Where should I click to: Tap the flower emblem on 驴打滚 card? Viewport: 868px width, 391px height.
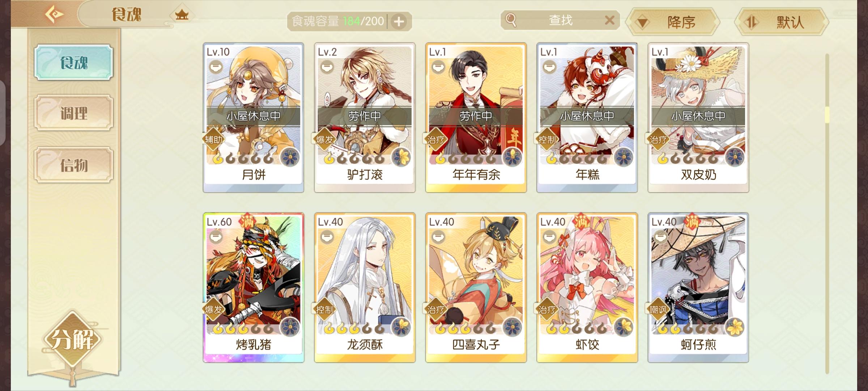[401, 157]
